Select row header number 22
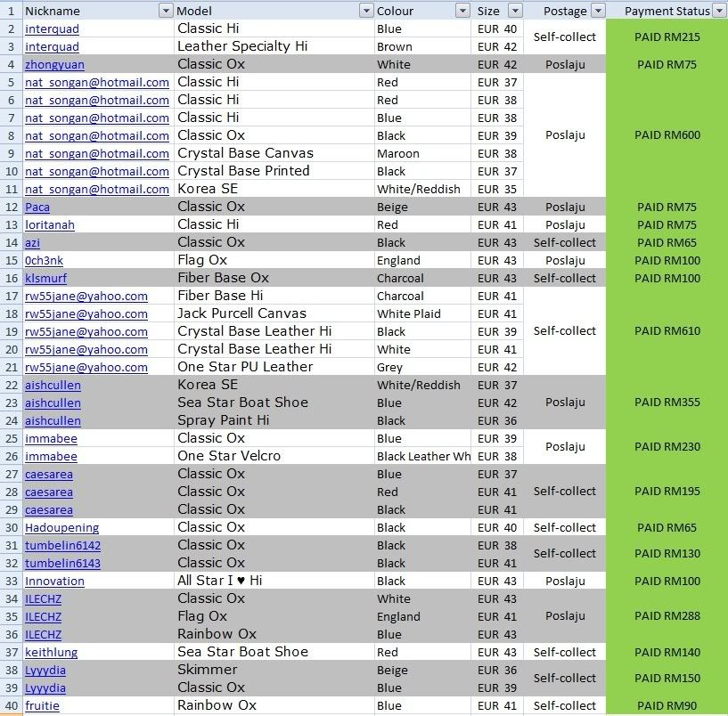The width and height of the screenshot is (728, 716). tap(10, 385)
